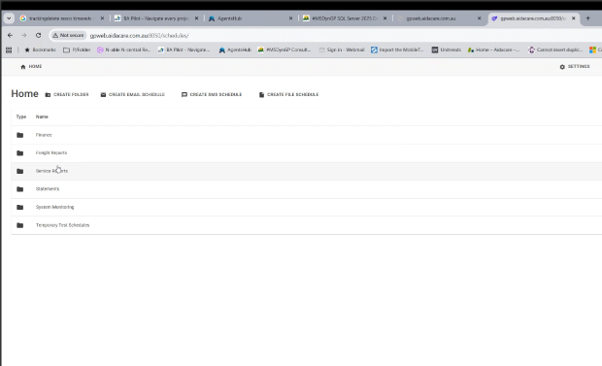Sort by the Type column header
Screen dimensions: 602x366
[21, 117]
